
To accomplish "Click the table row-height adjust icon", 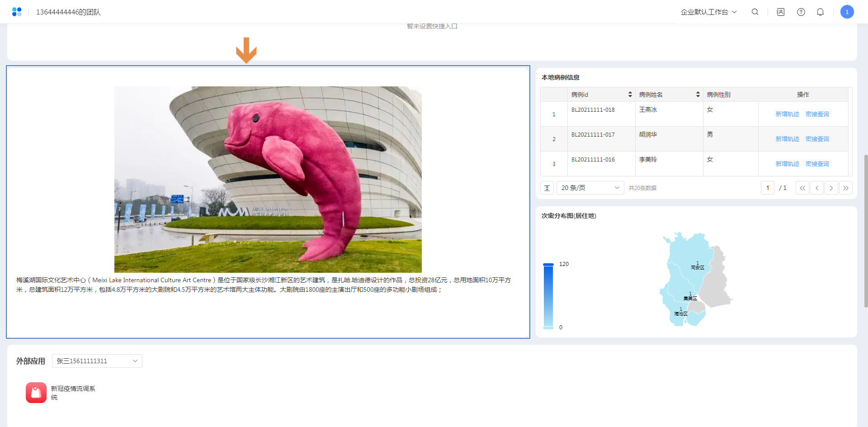I will 547,188.
